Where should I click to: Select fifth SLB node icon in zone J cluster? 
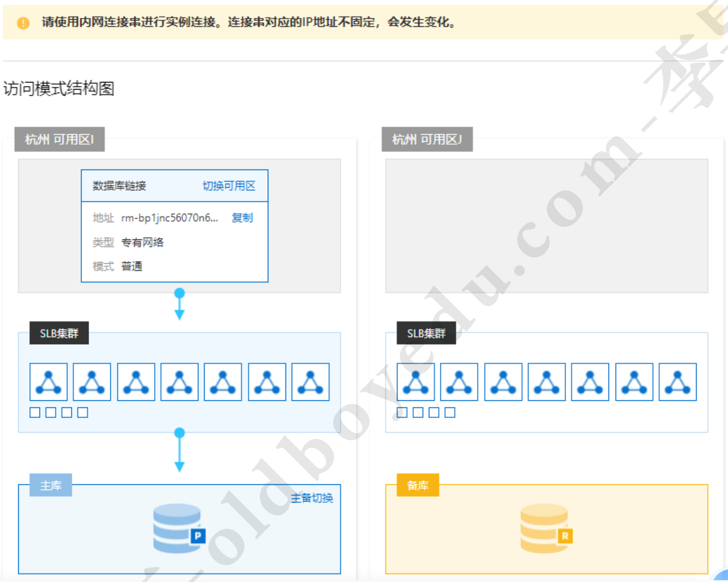[x=590, y=382]
